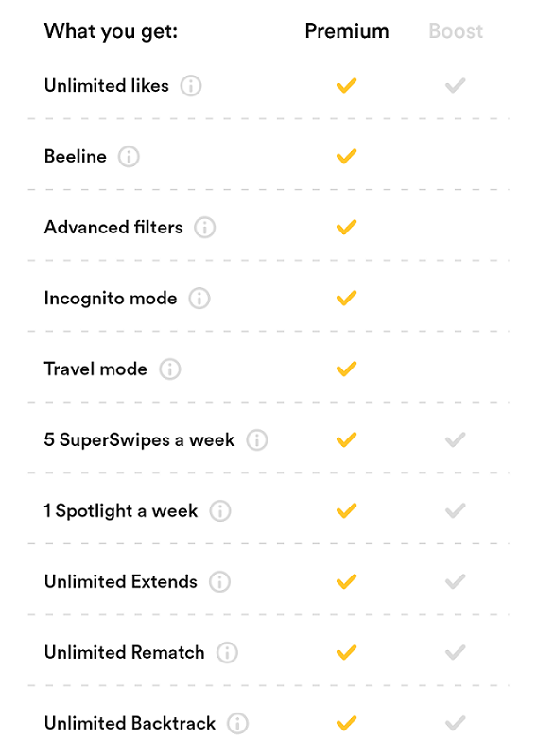Show info for Advanced filters
Screen dimensions: 537x756
(x=204, y=228)
